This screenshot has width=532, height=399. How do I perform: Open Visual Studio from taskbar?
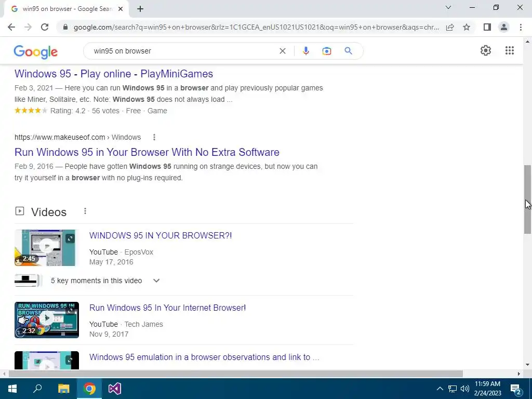(x=115, y=389)
